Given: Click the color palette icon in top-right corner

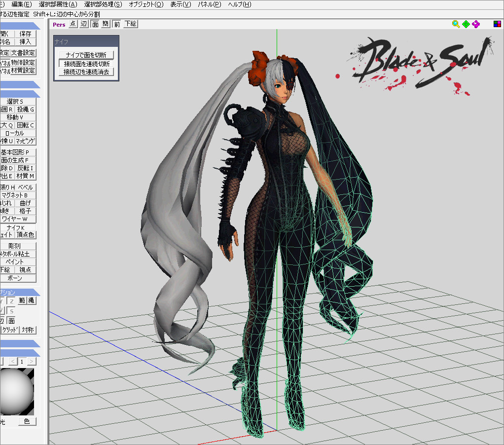Looking at the screenshot, I should pos(497,23).
